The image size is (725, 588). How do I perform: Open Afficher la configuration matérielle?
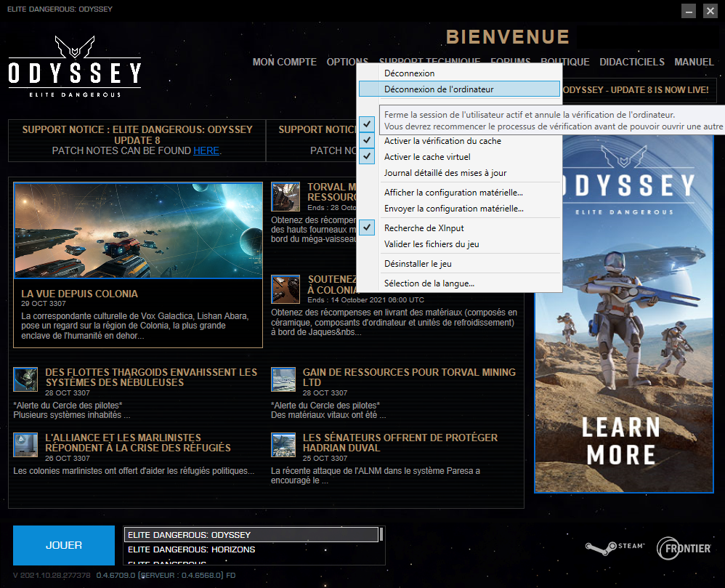(x=460, y=193)
